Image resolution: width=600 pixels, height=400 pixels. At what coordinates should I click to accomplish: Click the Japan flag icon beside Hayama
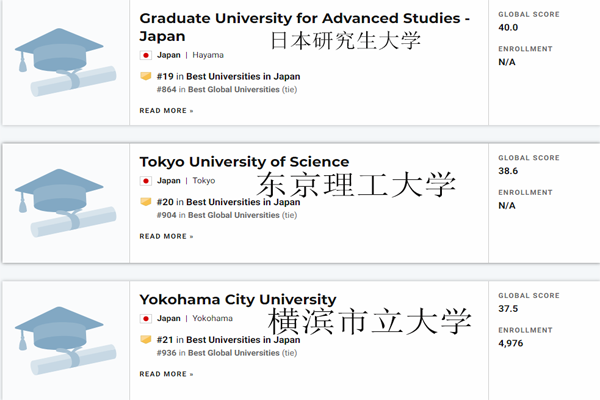point(145,55)
